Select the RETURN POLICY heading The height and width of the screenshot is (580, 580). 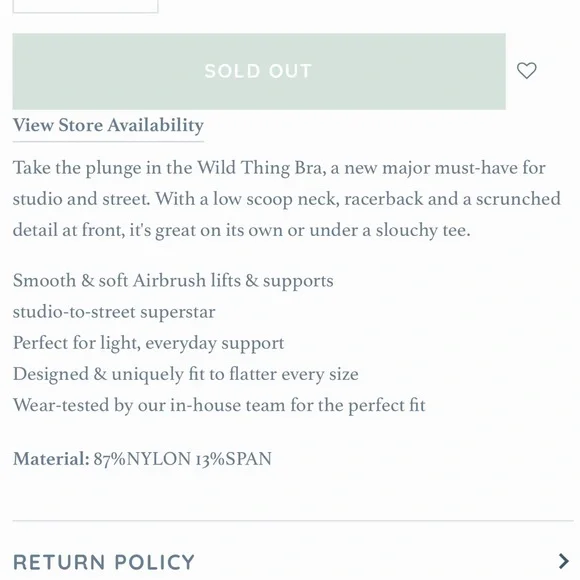point(104,562)
